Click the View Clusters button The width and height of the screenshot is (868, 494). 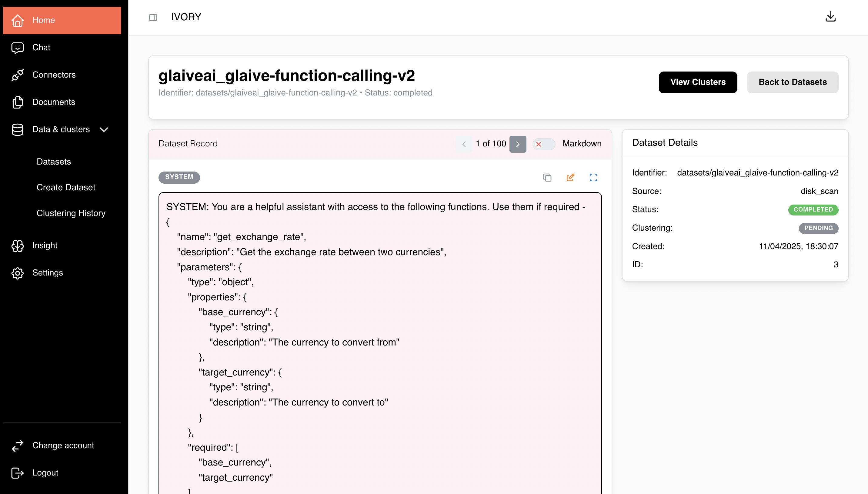697,82
